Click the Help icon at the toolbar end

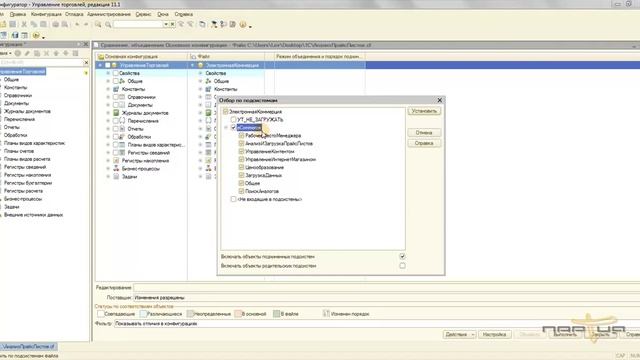243,24
